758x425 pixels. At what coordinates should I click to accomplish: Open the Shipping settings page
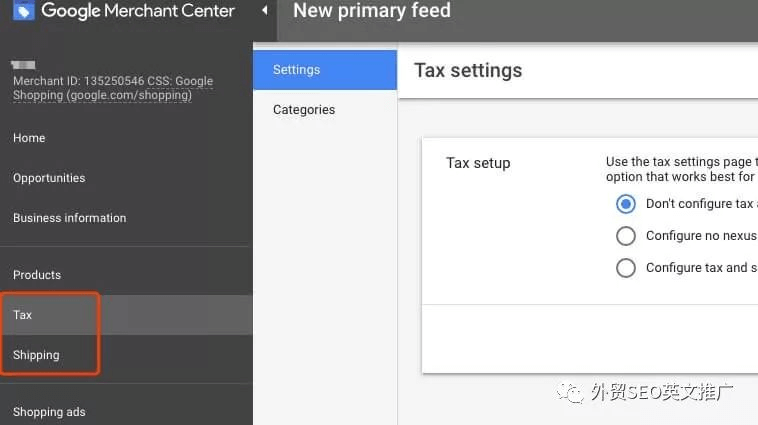tap(36, 355)
